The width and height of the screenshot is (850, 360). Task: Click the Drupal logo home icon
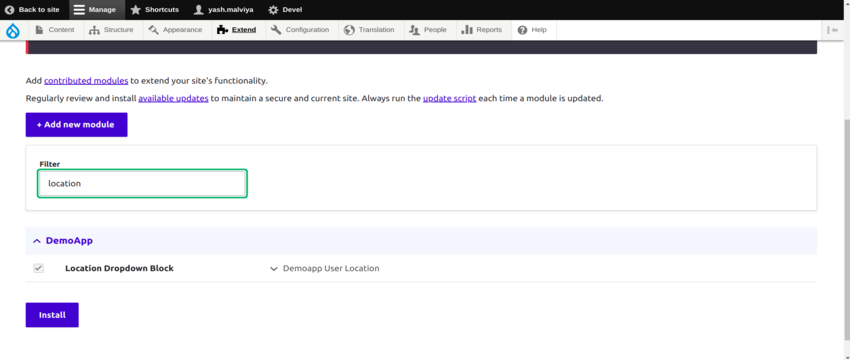(x=12, y=30)
